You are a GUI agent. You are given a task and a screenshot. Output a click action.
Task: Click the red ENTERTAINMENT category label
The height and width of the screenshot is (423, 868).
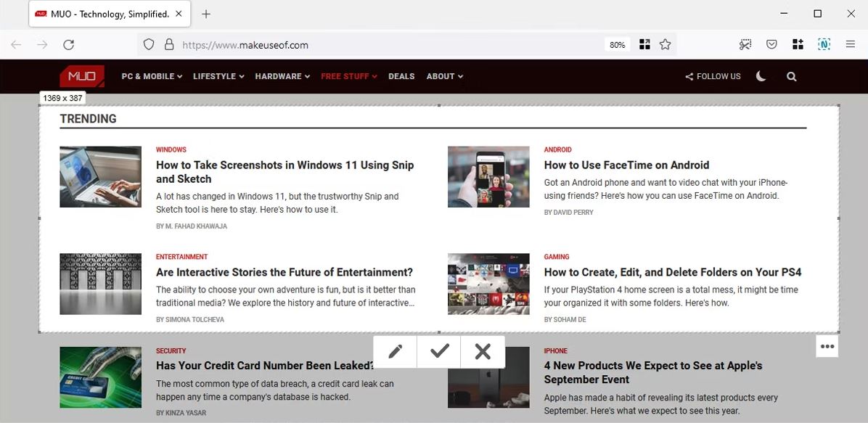point(181,257)
